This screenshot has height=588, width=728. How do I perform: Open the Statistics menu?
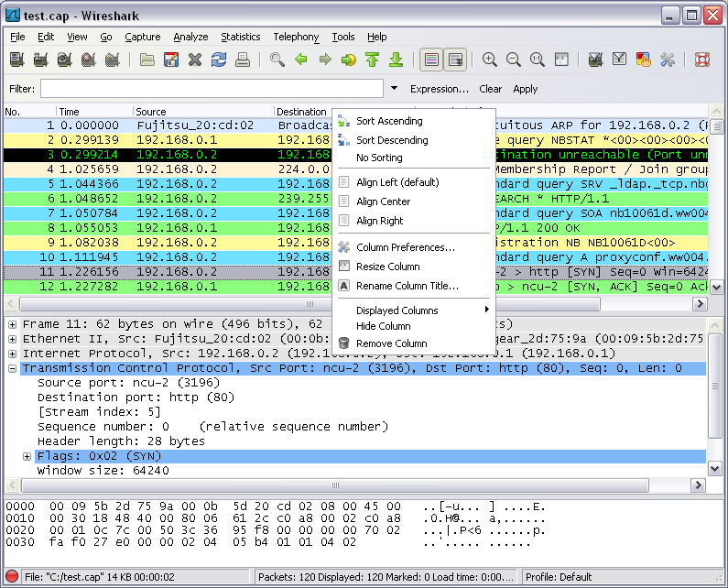[x=240, y=37]
